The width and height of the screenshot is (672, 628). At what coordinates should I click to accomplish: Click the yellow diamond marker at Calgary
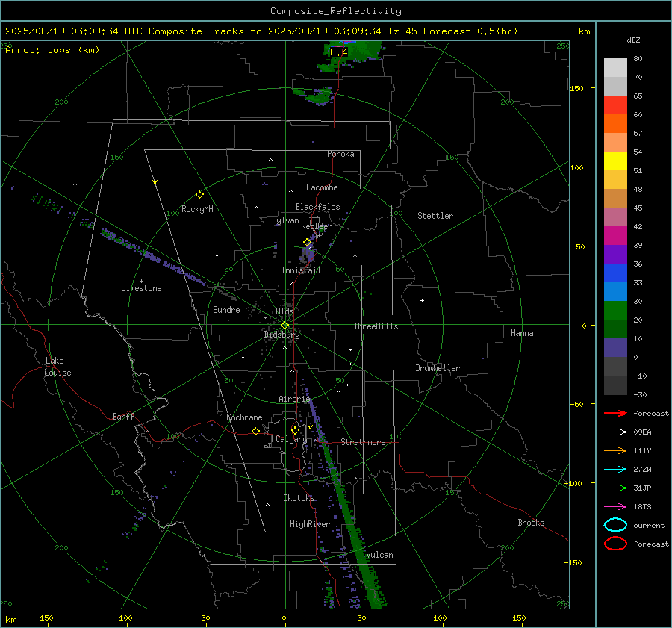click(295, 430)
